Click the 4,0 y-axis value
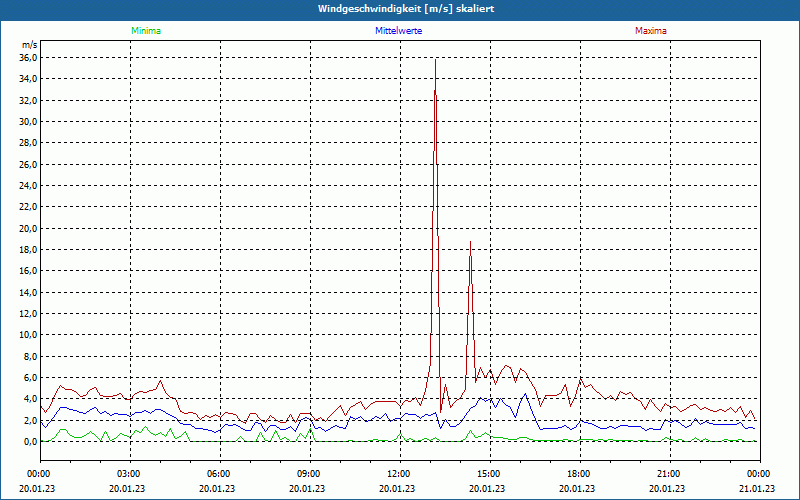The width and height of the screenshot is (800, 500). pyautogui.click(x=30, y=399)
